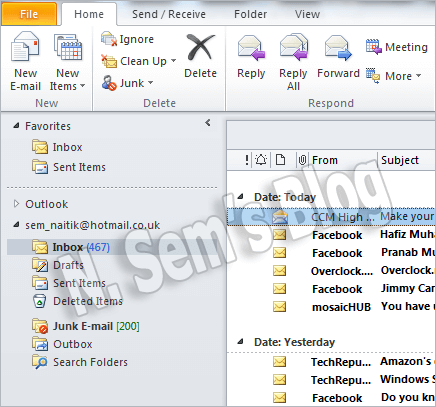Open the File backstage tab

tap(29, 14)
